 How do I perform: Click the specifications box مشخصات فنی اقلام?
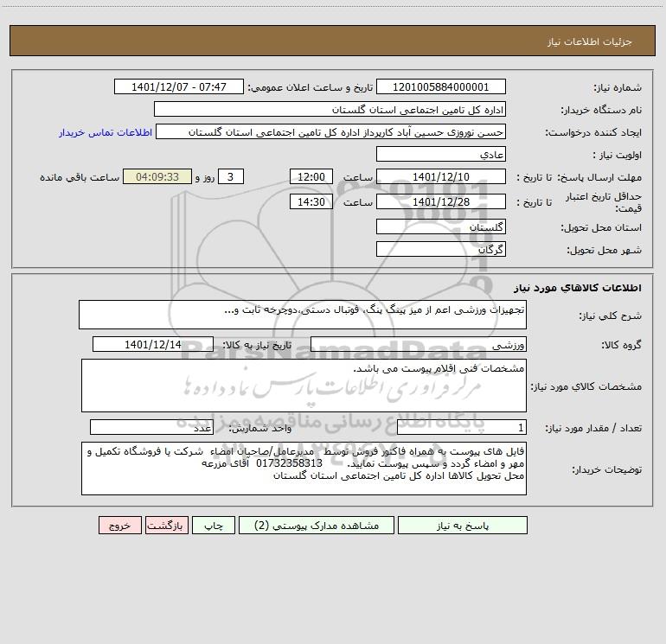(x=304, y=386)
